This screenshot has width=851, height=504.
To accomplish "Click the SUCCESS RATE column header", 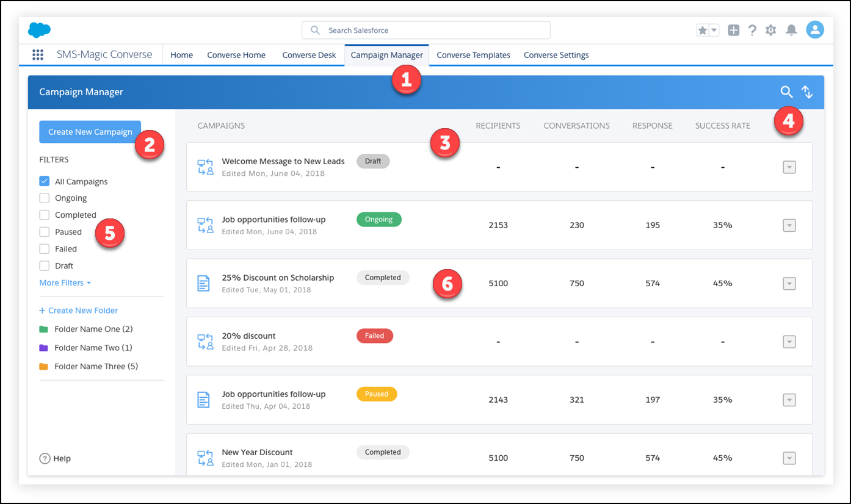I will (x=723, y=126).
